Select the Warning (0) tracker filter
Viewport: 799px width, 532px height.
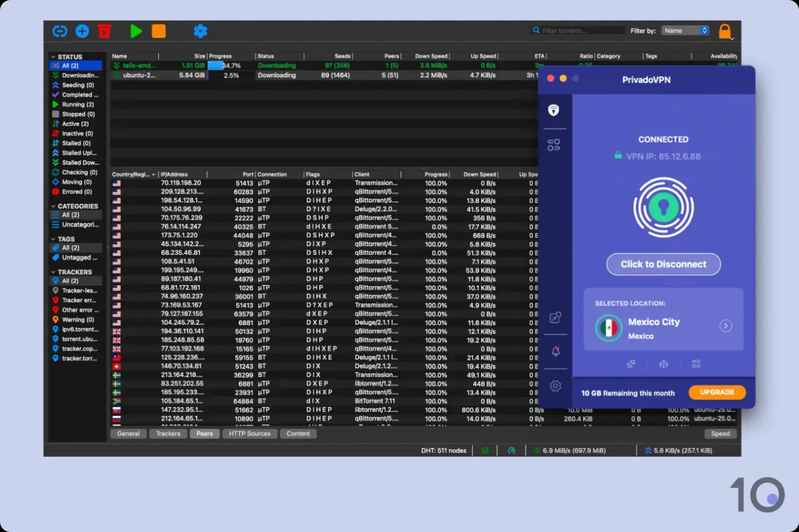[76, 320]
